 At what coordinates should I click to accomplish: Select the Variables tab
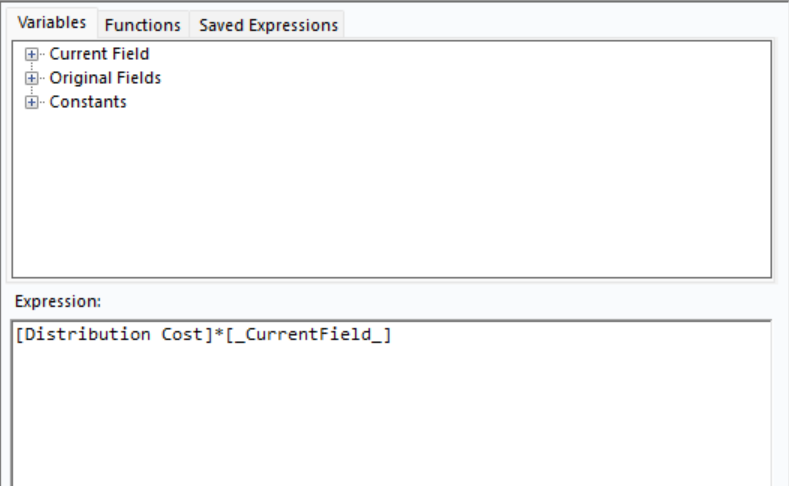click(52, 23)
